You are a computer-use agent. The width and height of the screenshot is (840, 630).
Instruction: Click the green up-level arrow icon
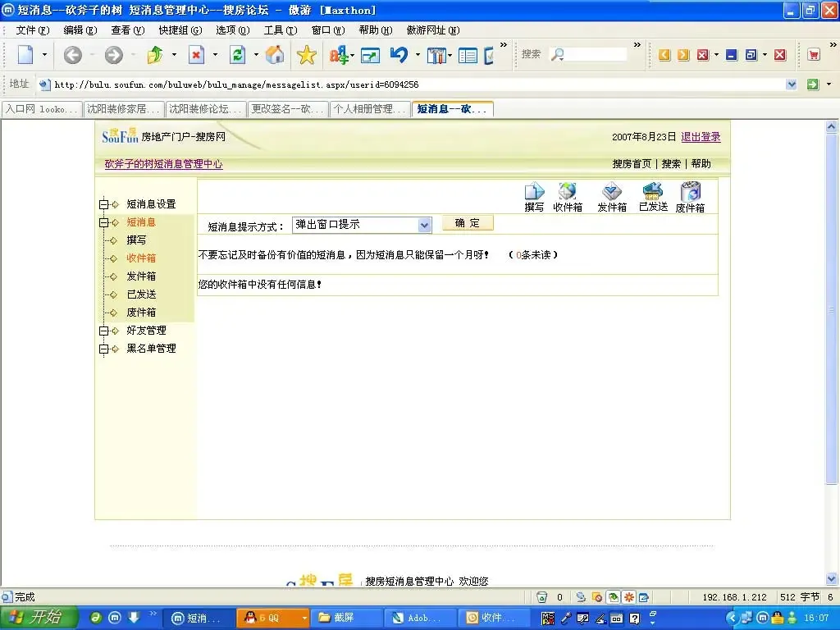pyautogui.click(x=155, y=55)
